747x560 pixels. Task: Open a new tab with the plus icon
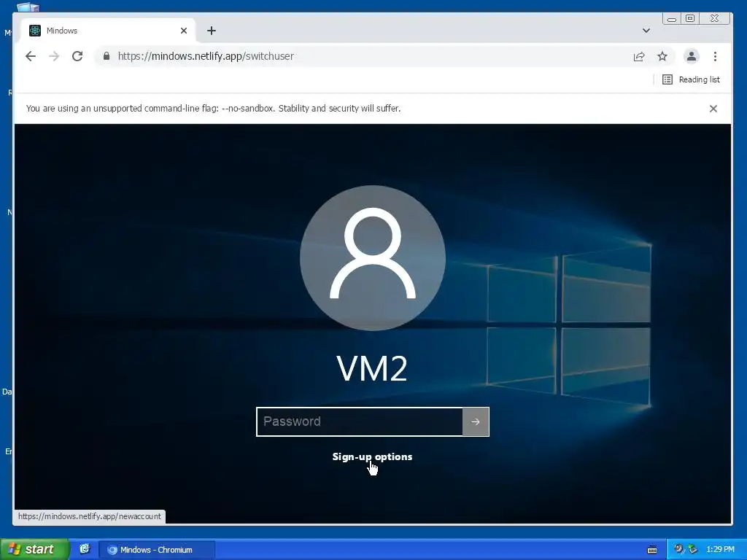212,31
